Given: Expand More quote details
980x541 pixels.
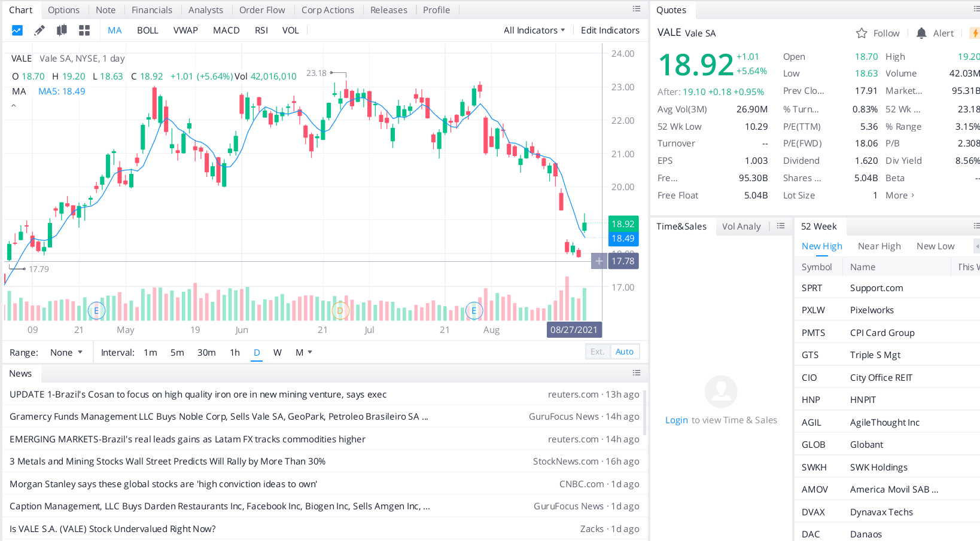Looking at the screenshot, I should coord(900,195).
